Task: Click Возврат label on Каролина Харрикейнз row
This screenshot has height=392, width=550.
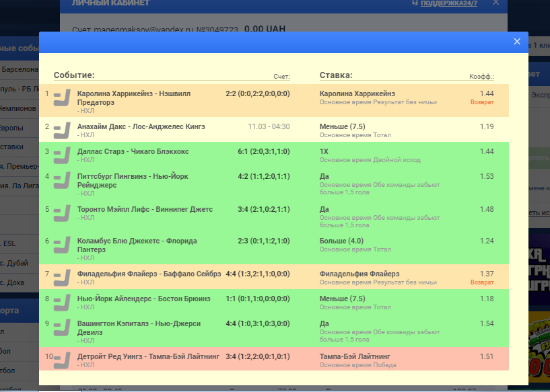Action: (x=482, y=102)
